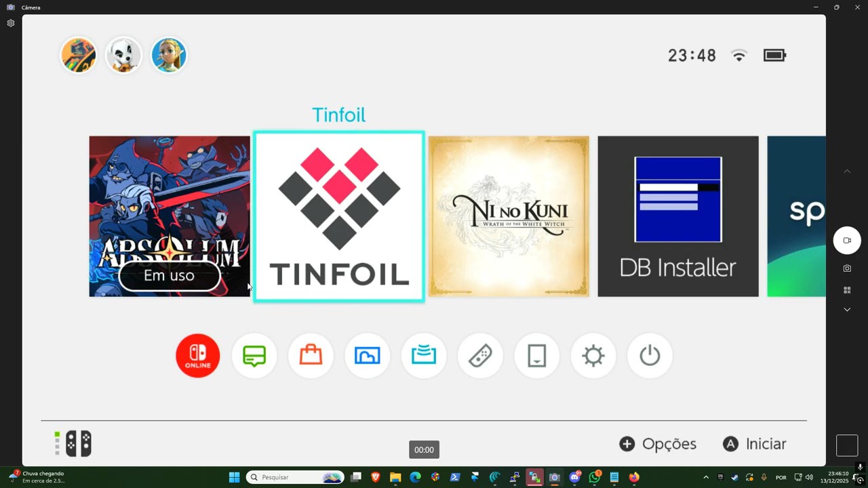Select the first user profile avatar
This screenshot has width=868, height=488.
tap(79, 55)
